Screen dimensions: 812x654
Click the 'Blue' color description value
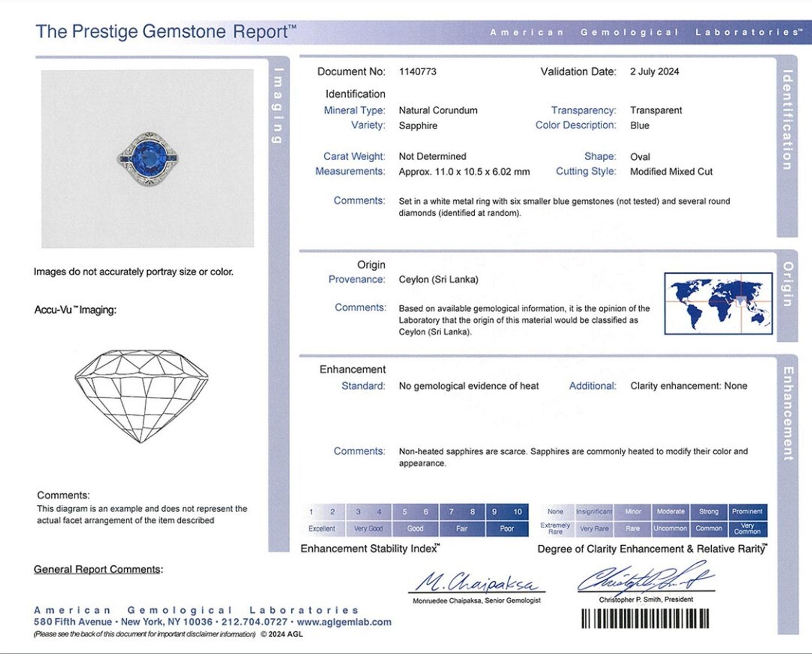[639, 125]
